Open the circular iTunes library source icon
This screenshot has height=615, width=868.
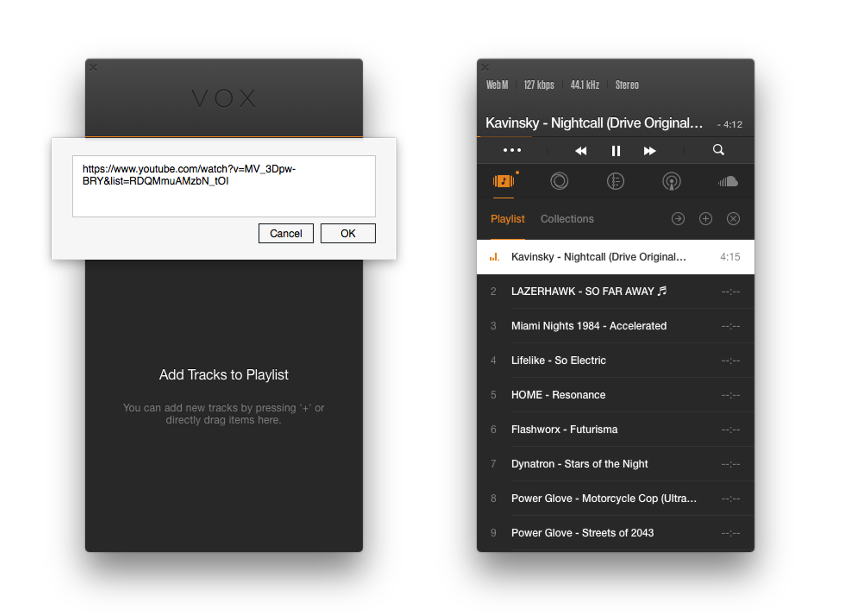point(559,181)
